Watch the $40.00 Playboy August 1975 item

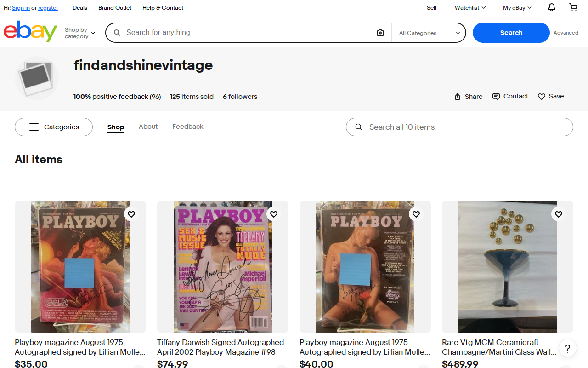(x=416, y=214)
